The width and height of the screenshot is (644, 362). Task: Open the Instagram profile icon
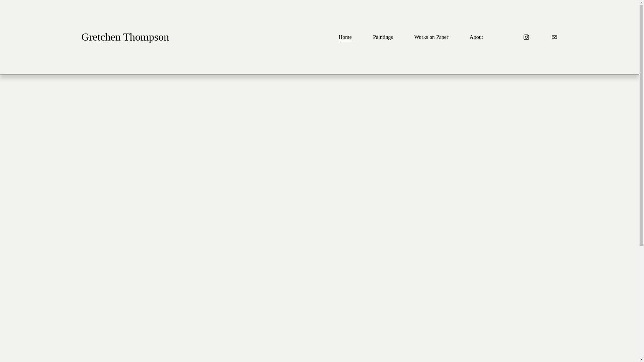pos(526,37)
